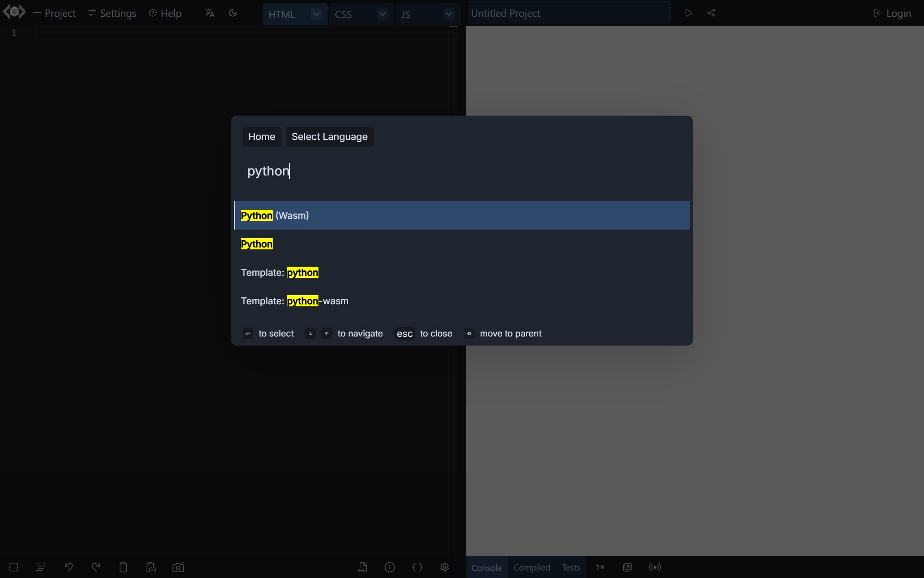
Task: Toggle the dark/light mode icon
Action: 233,13
